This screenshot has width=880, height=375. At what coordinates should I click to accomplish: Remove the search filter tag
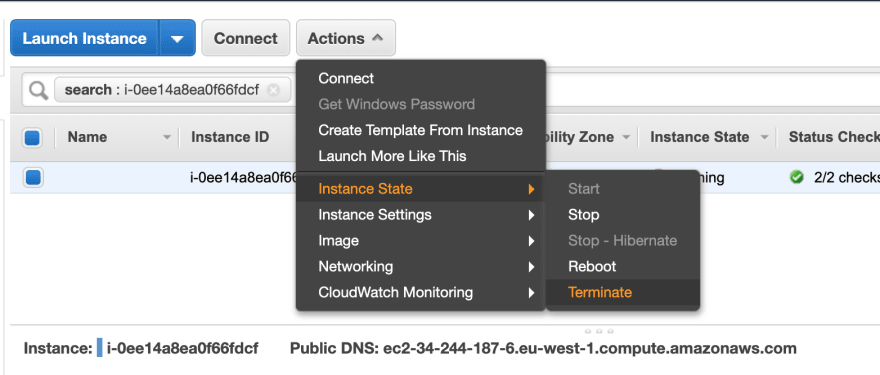coord(273,90)
